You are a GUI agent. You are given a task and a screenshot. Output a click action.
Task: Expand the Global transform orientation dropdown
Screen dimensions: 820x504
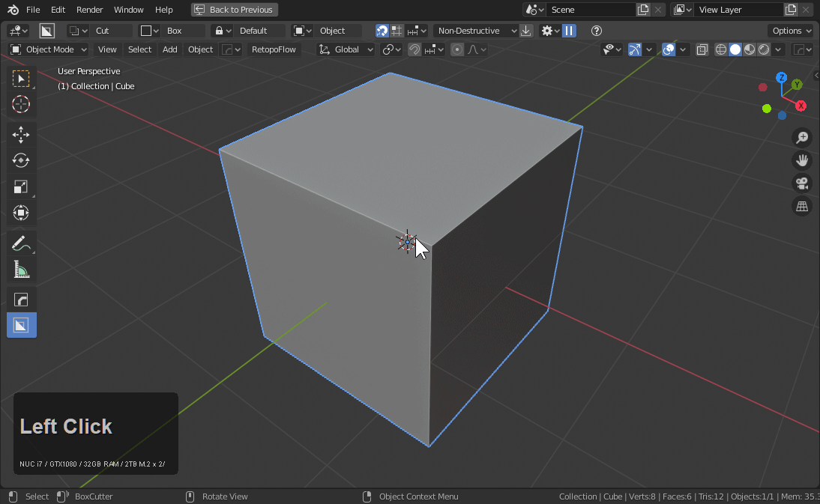346,50
